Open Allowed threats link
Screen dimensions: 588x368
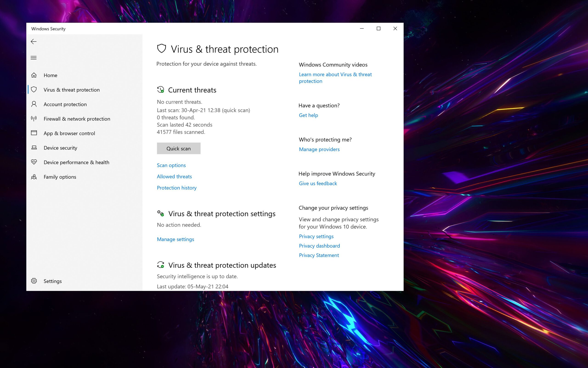174,177
